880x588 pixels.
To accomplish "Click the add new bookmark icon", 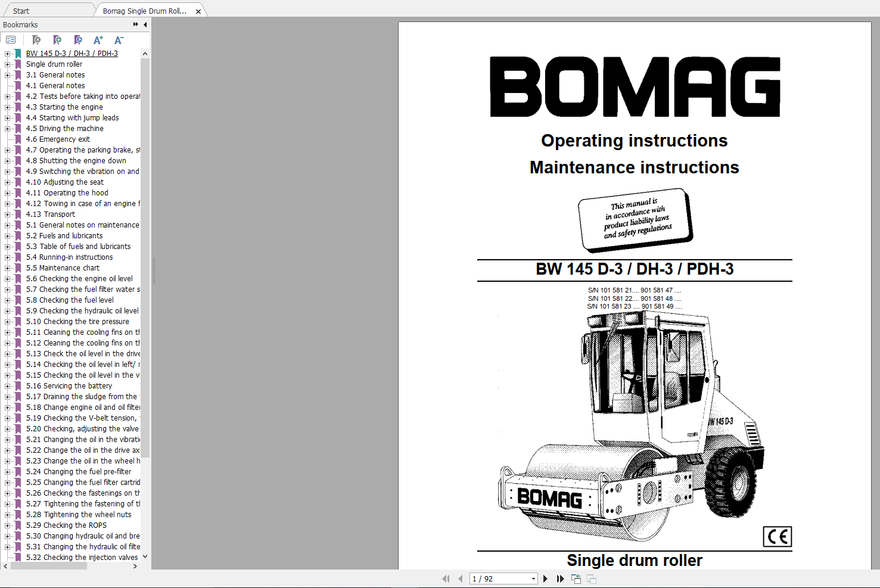I will tap(57, 40).
